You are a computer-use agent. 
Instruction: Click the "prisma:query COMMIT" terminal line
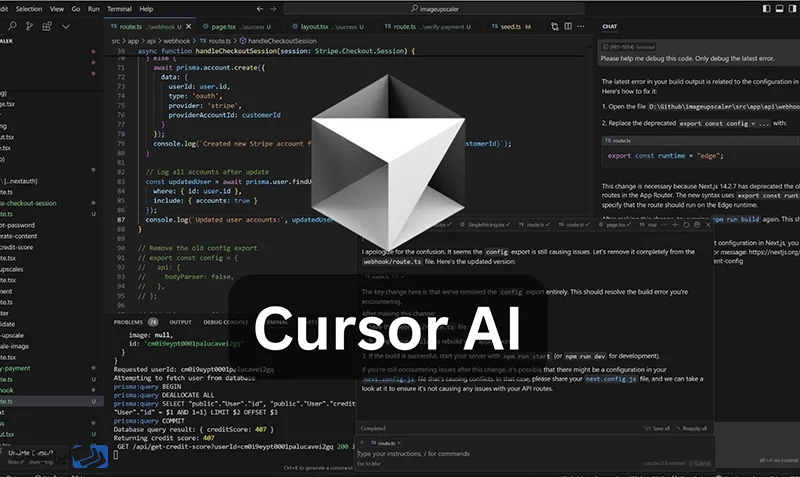[x=148, y=421]
